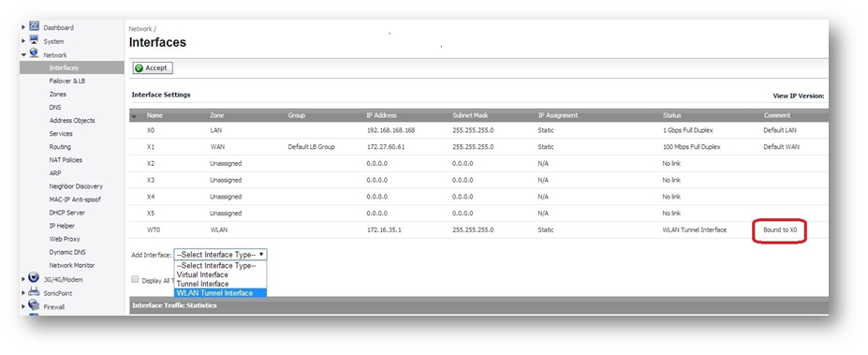Open IP Helper page
The image size is (868, 355).
(x=62, y=226)
